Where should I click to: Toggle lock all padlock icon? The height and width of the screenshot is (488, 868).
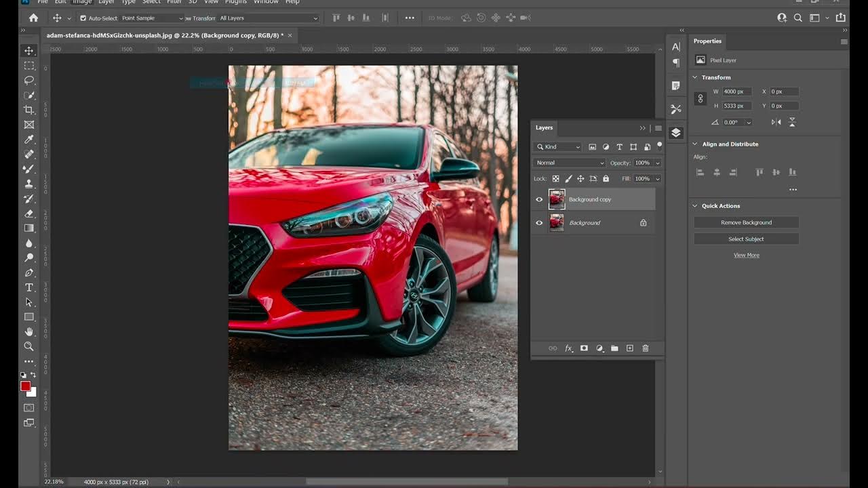point(606,179)
